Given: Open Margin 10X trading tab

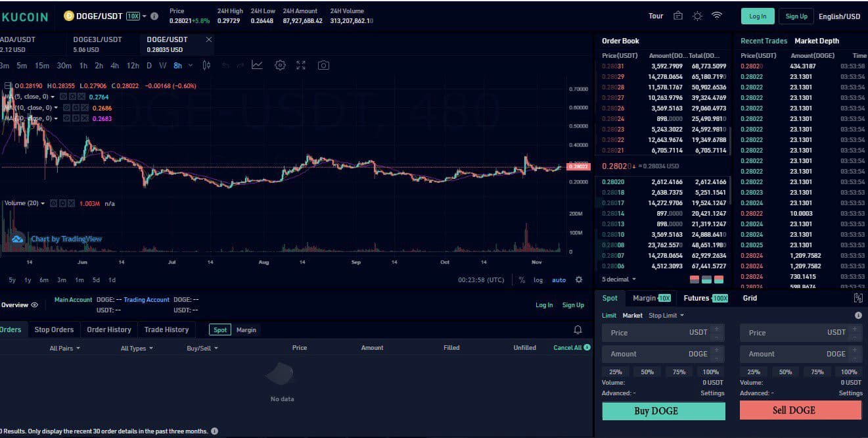Looking at the screenshot, I should [x=652, y=298].
